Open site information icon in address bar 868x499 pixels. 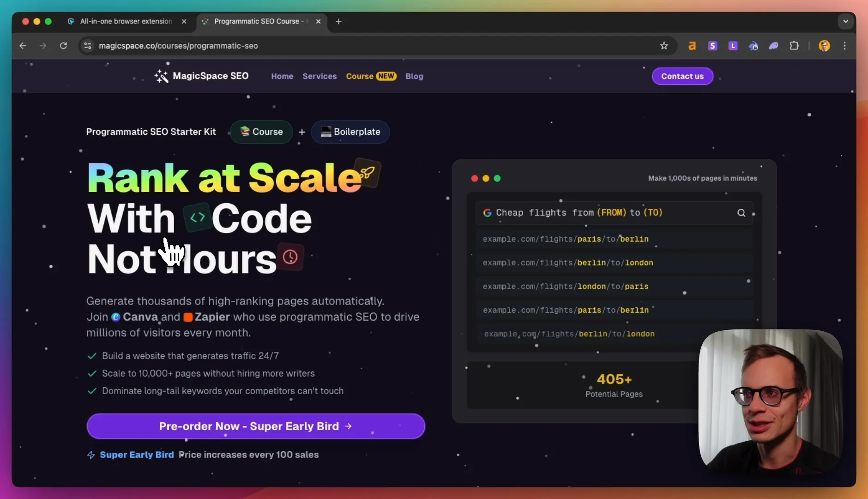pyautogui.click(x=88, y=46)
